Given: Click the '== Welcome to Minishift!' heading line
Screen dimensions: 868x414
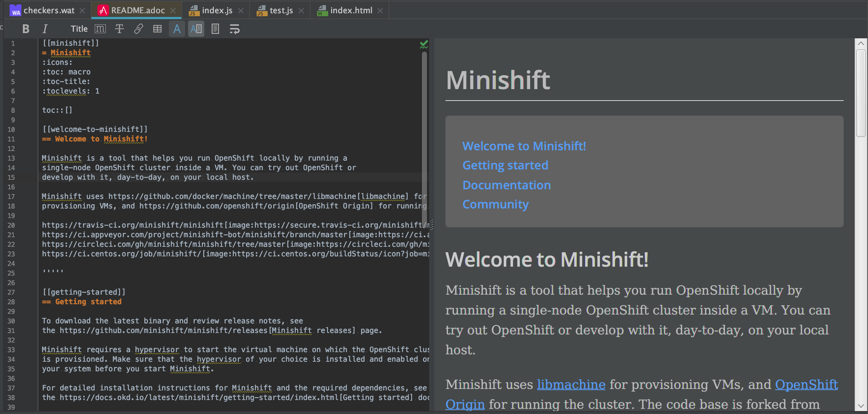Looking at the screenshot, I should 95,139.
